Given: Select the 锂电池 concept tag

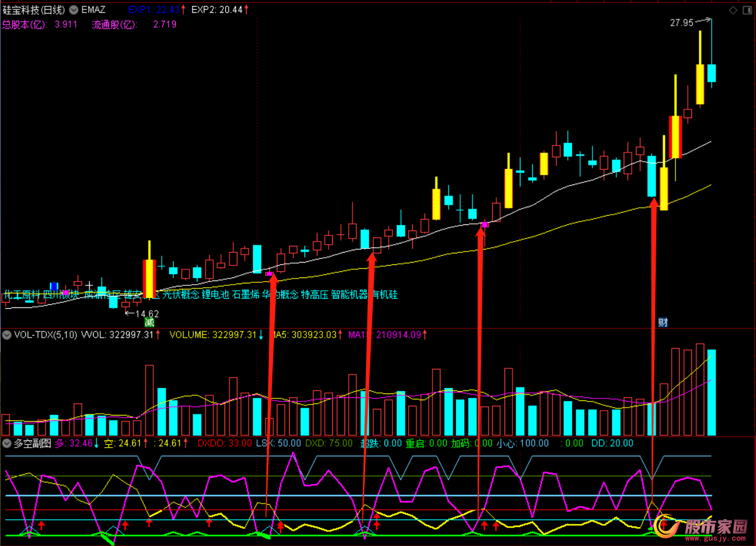Looking at the screenshot, I should tap(215, 295).
